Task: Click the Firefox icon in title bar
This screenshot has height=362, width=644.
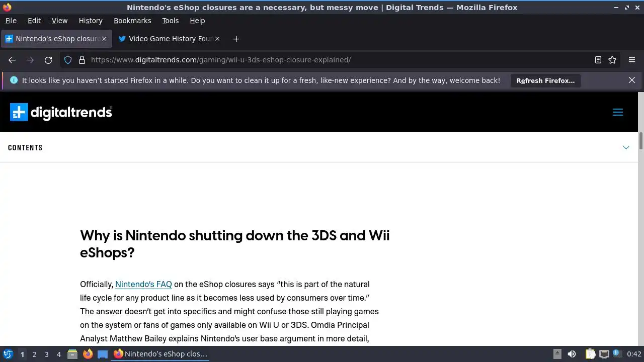Action: tap(7, 7)
